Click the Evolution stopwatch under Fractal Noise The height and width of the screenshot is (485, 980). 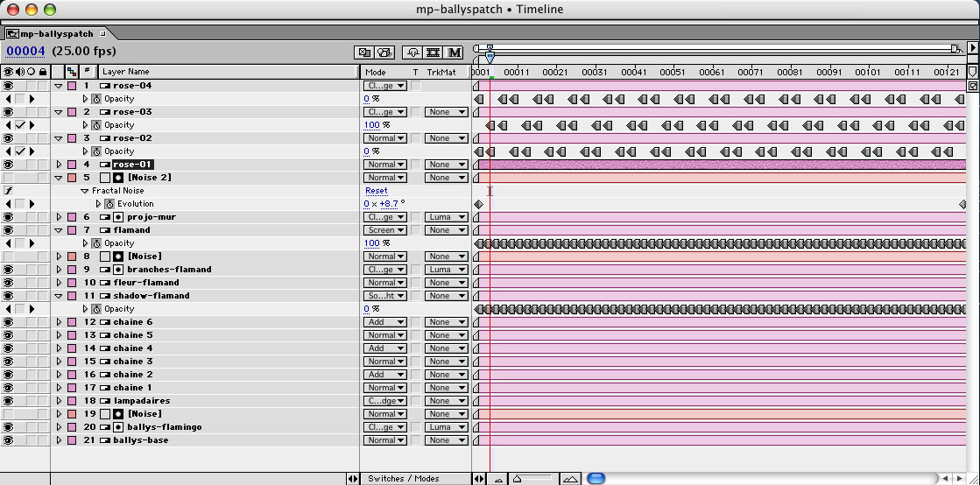point(109,204)
